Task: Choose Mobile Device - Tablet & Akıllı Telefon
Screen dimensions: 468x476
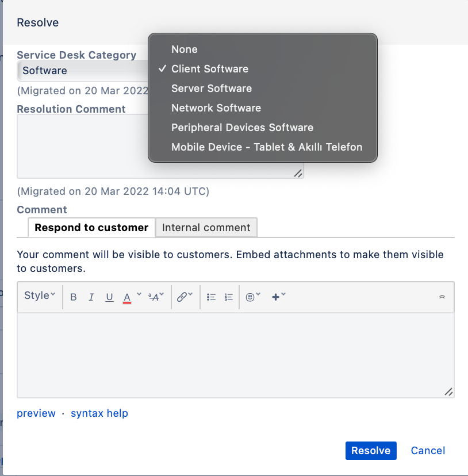Action: pyautogui.click(x=263, y=147)
